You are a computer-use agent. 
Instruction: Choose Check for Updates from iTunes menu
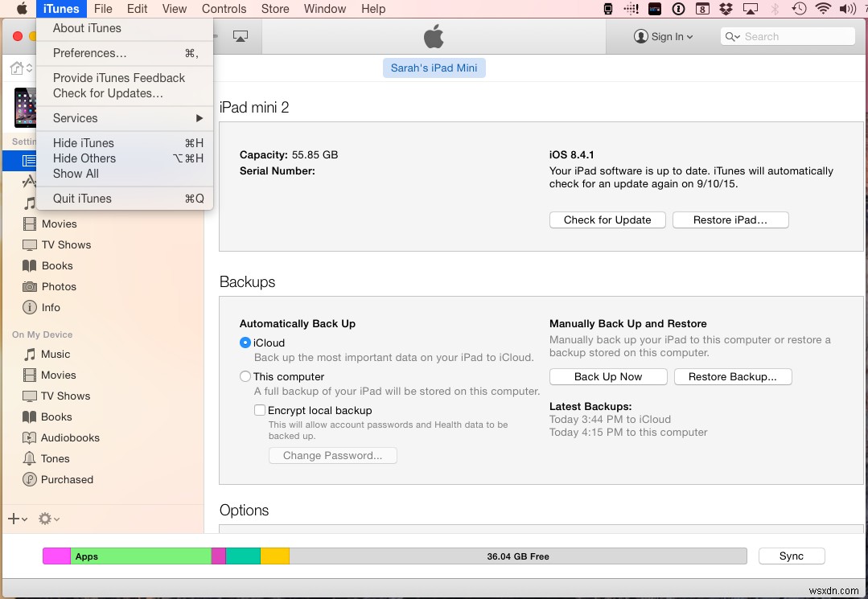coord(104,93)
